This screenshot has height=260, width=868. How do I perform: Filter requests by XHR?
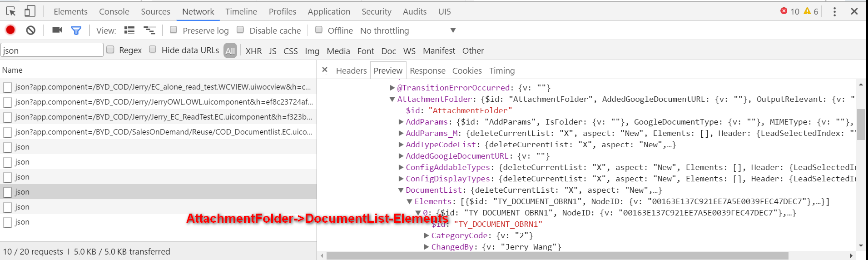(x=253, y=51)
